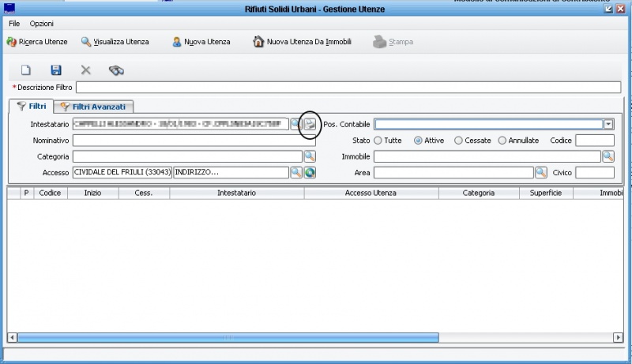This screenshot has height=364, width=632.
Task: Open Accesso lookup magnifier icon
Action: tap(296, 172)
